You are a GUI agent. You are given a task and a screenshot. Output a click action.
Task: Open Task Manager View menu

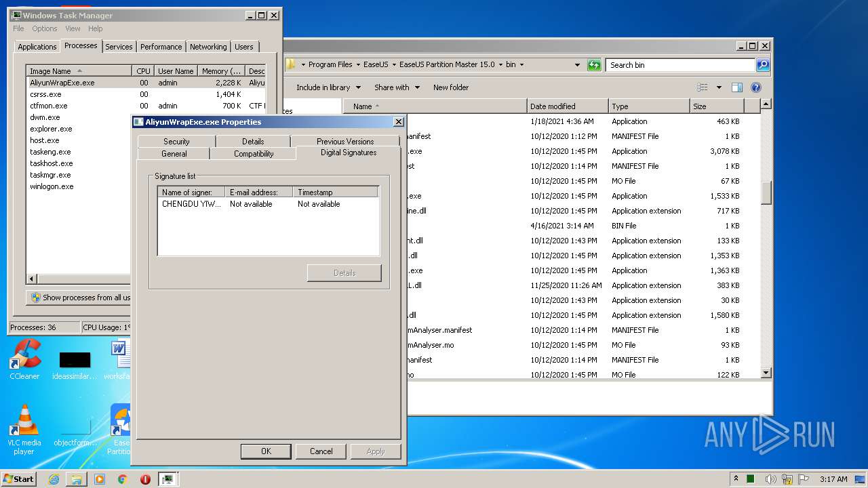click(73, 28)
